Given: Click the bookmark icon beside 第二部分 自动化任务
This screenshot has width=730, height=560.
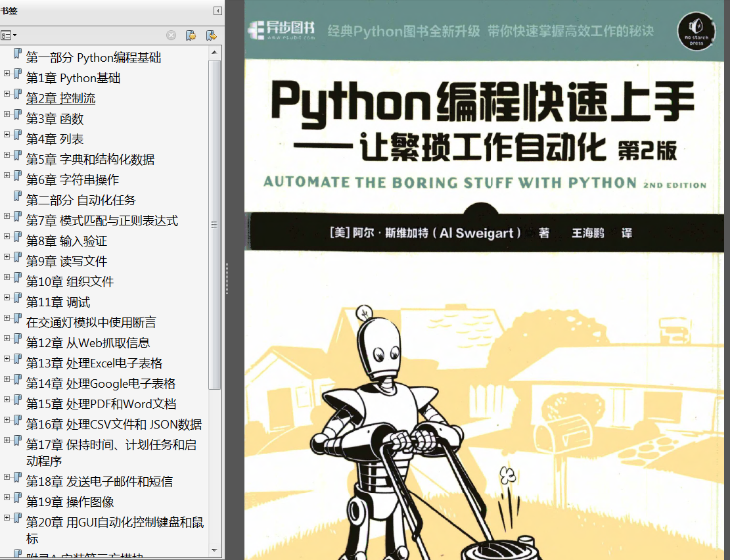Looking at the screenshot, I should [x=17, y=197].
